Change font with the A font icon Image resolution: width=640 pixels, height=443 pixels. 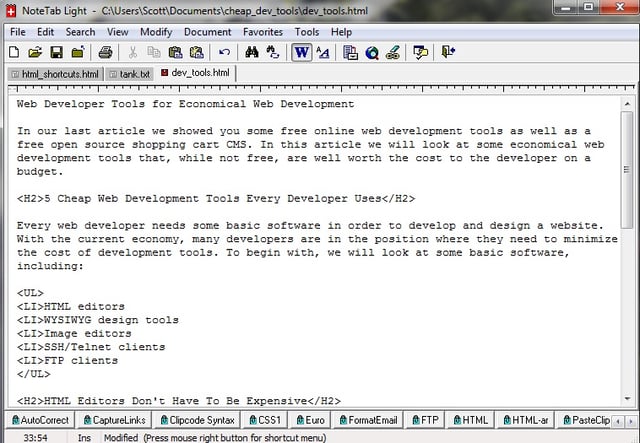tap(323, 52)
